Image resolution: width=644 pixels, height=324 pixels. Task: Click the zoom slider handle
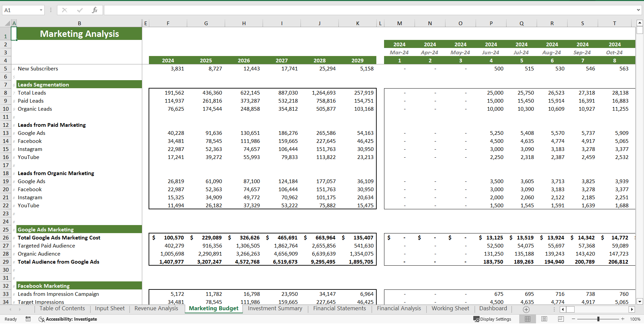[598, 319]
